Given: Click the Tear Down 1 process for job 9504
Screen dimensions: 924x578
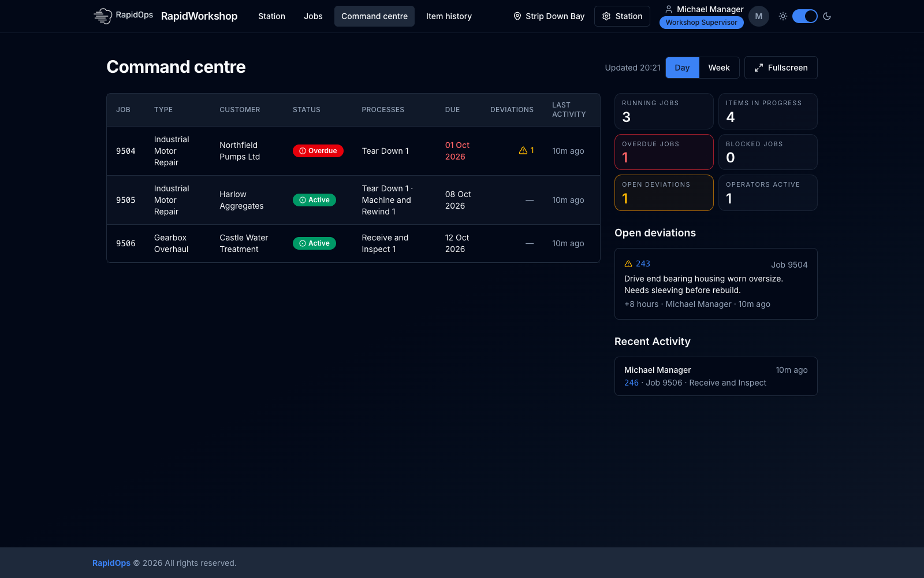Looking at the screenshot, I should (385, 151).
